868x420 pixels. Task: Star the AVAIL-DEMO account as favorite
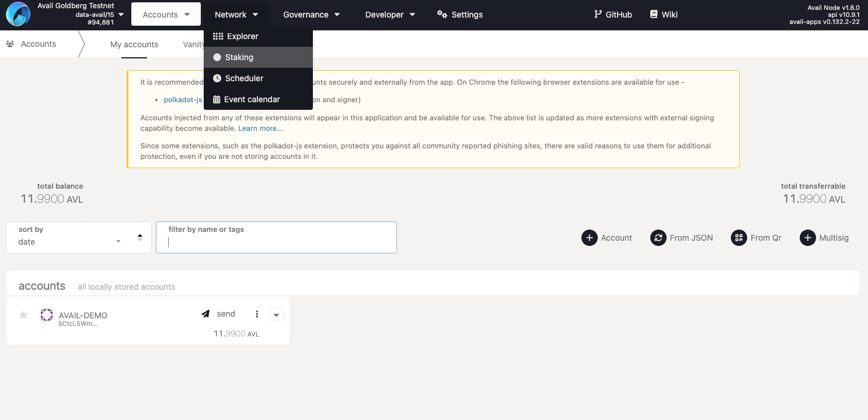[x=23, y=315]
